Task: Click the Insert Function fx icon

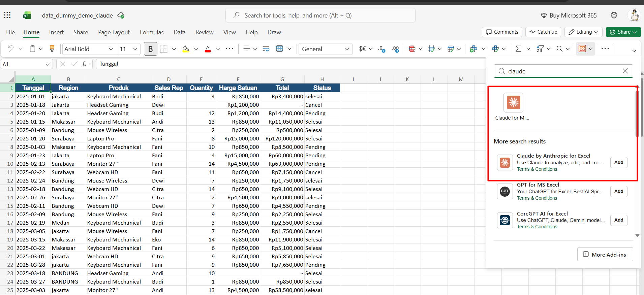Action: coord(84,64)
